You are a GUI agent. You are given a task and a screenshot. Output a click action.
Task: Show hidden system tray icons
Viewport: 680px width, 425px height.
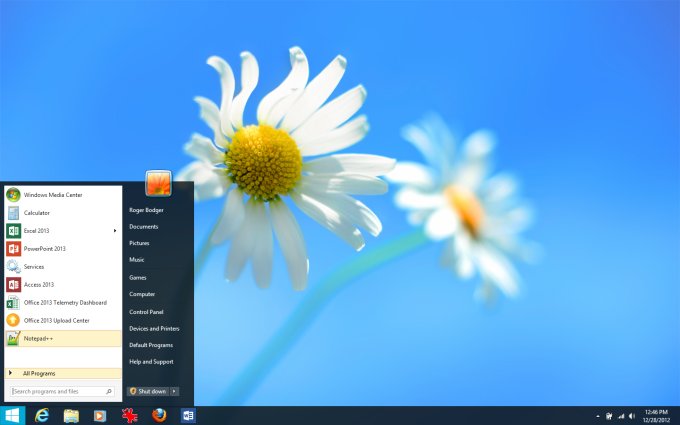point(598,416)
